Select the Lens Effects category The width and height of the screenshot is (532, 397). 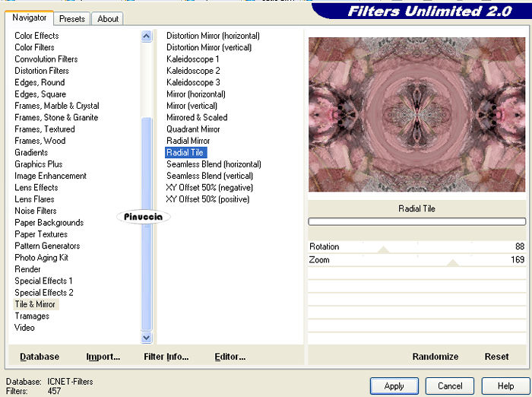pos(36,187)
